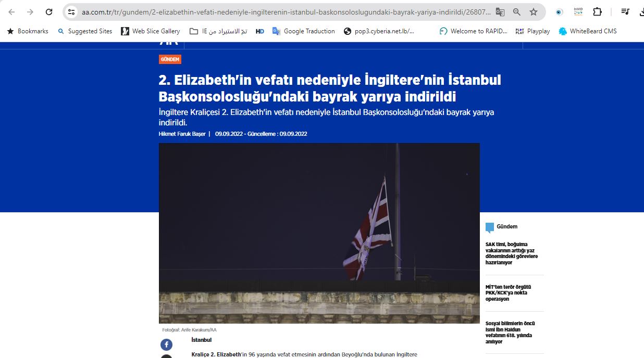Open the Google Traduction bookmark
The image size is (644, 358).
pos(303,31)
